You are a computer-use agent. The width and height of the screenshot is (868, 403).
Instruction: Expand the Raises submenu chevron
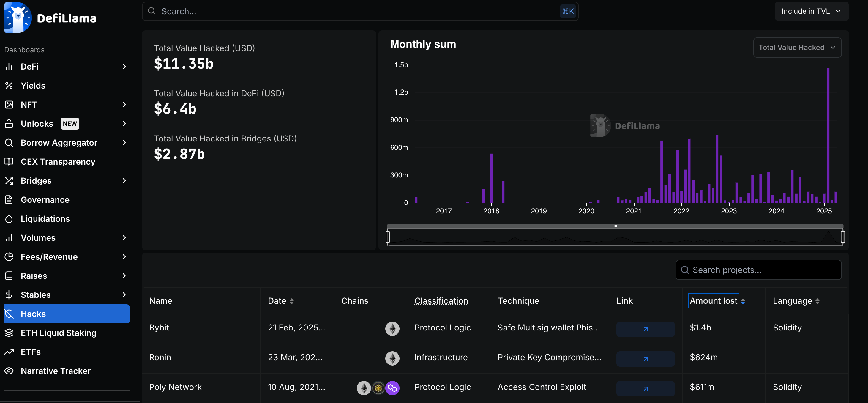point(124,276)
